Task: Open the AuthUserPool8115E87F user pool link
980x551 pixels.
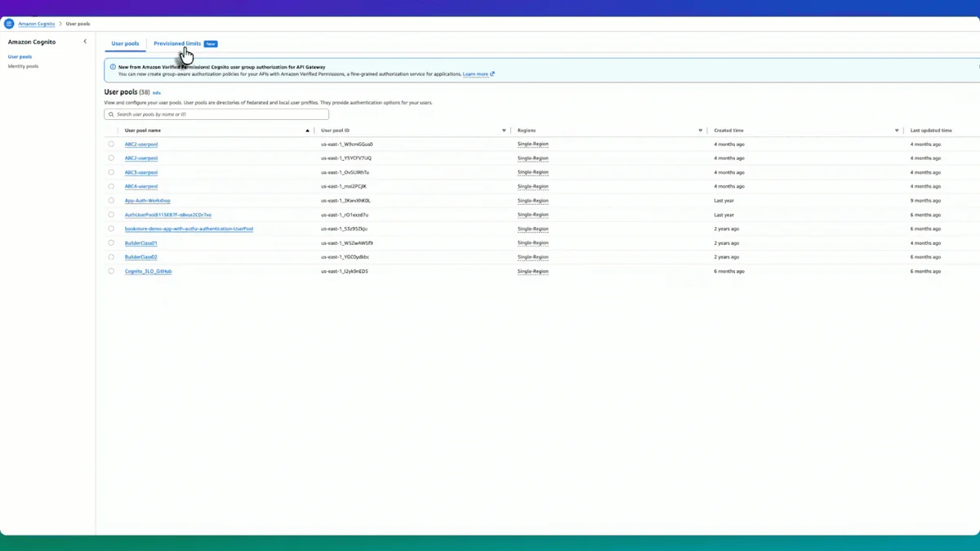Action: click(x=168, y=215)
